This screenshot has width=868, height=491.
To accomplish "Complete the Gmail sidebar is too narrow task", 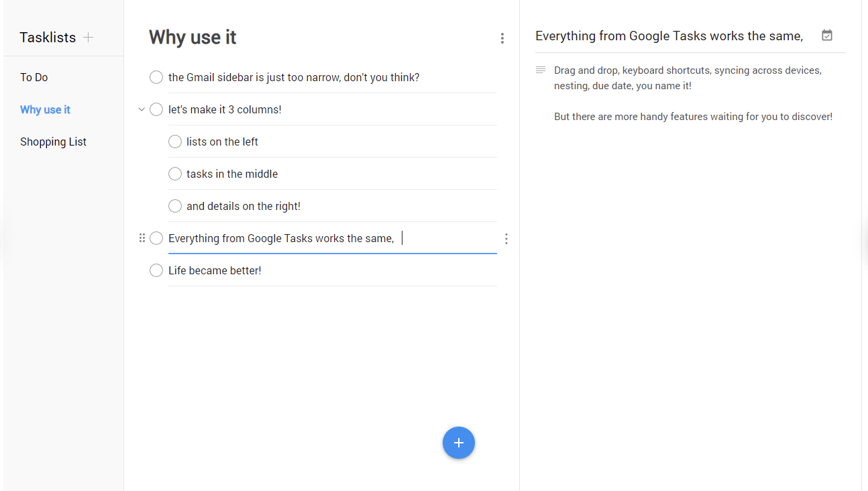I will click(x=156, y=77).
